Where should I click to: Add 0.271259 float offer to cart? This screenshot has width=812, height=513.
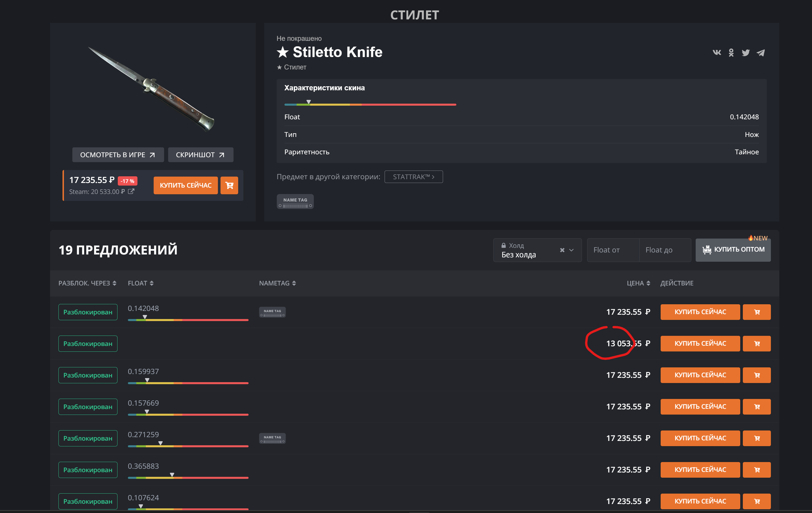(x=756, y=438)
